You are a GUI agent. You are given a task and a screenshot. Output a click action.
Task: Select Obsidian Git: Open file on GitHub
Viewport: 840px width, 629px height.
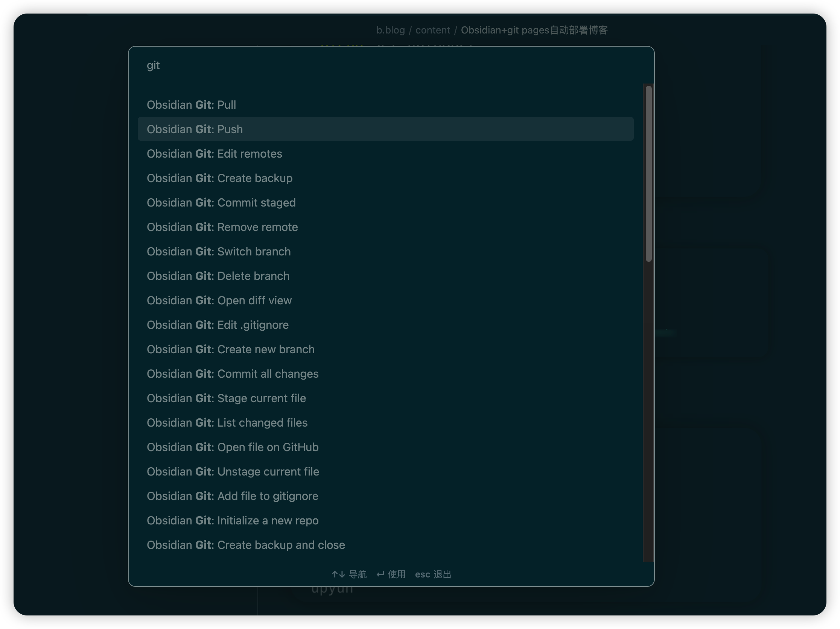[233, 447]
